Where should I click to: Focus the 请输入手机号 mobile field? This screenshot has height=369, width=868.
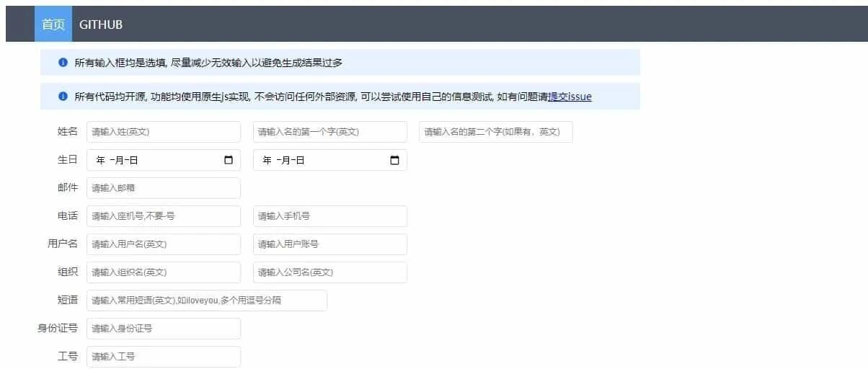tap(330, 216)
